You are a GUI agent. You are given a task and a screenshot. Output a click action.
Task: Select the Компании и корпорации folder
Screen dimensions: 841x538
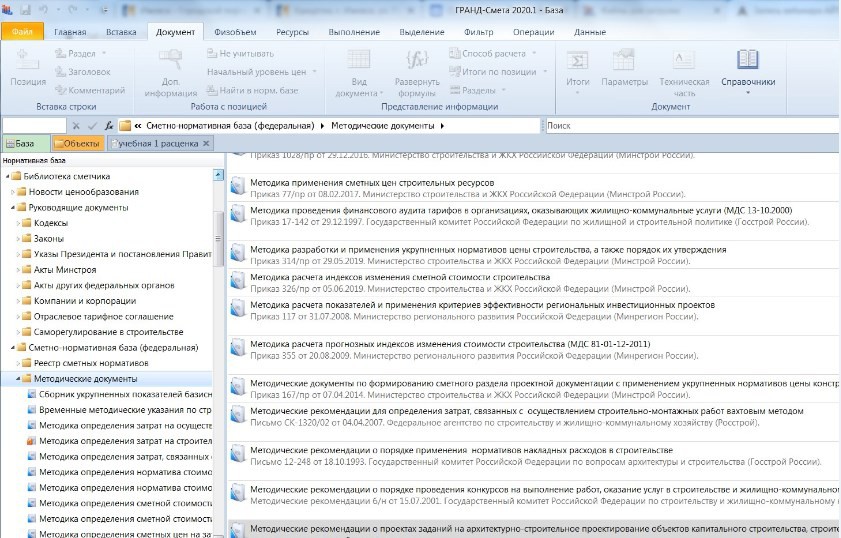coord(85,301)
